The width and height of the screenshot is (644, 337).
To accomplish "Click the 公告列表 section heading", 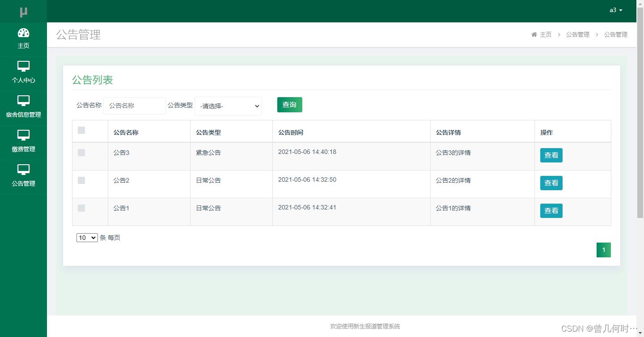I will (x=93, y=80).
